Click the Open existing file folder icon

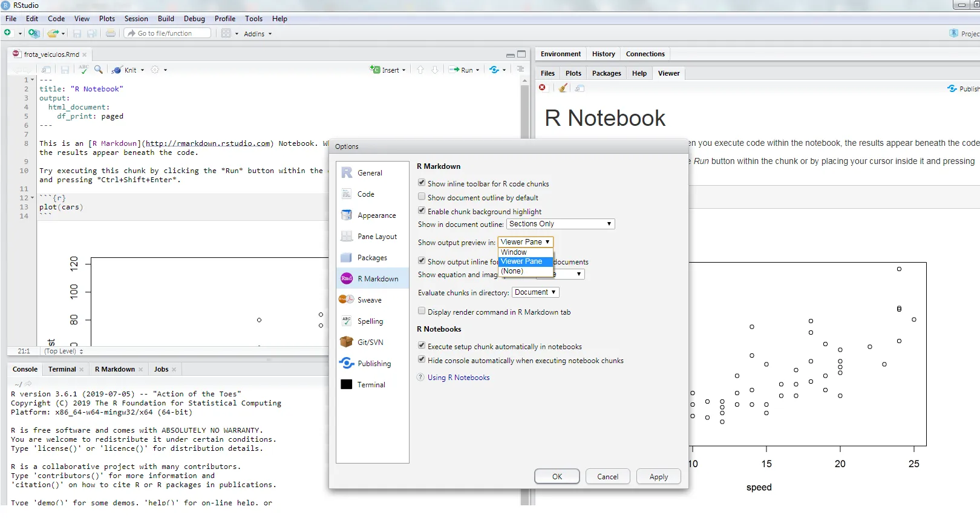tap(53, 33)
